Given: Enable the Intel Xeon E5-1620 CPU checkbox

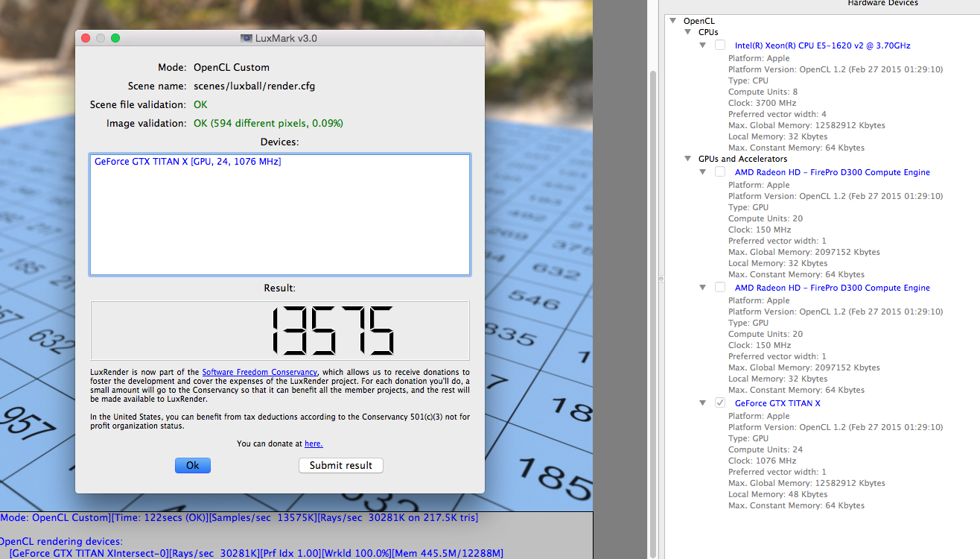Looking at the screenshot, I should [720, 45].
